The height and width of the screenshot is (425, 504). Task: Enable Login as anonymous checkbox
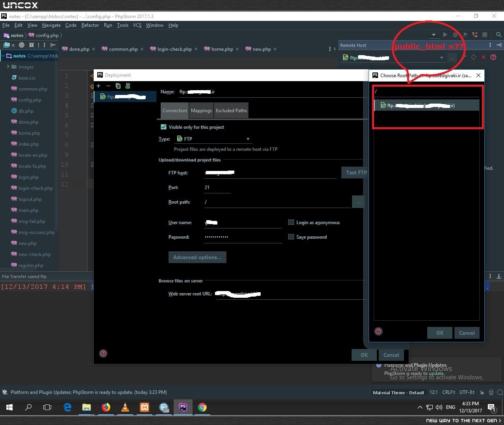291,222
